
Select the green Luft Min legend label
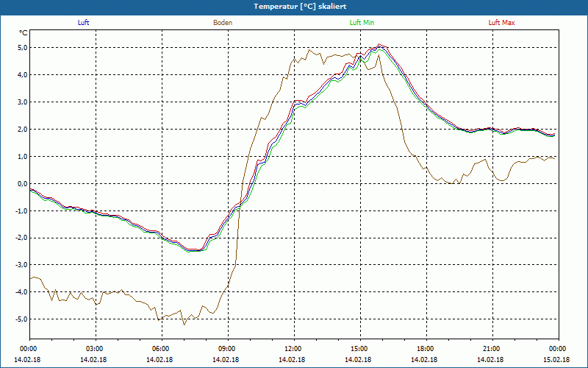coord(362,23)
